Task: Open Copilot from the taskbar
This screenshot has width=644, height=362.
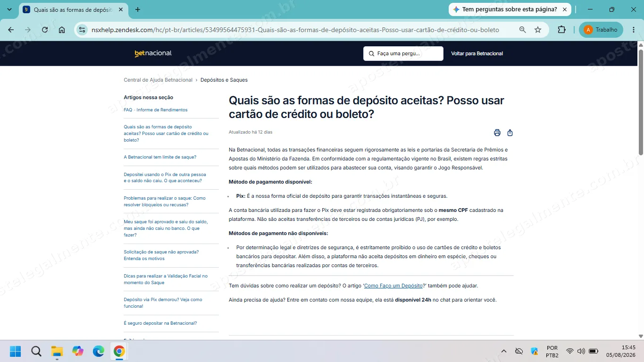Action: 78,351
